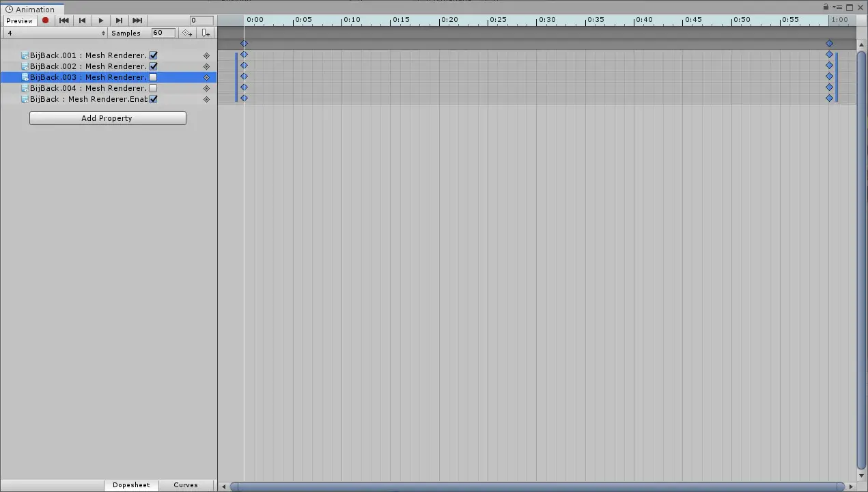Click the 0:15 mark on timeline ruler

coord(400,20)
